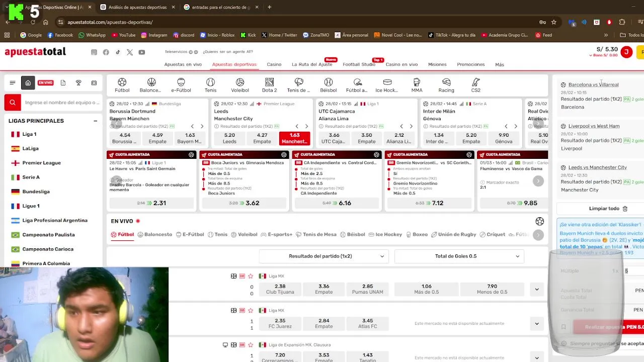Select the Baloncesto basketball icon

(151, 85)
